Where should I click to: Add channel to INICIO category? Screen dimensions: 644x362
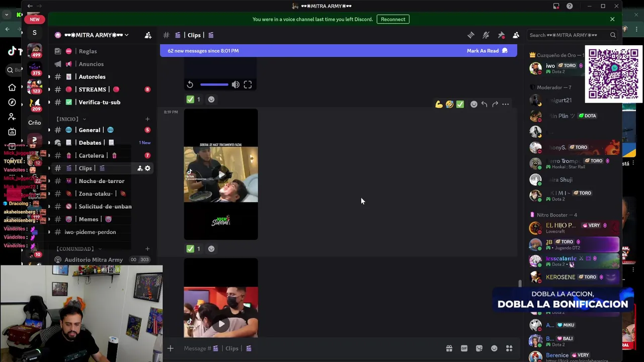(147, 119)
